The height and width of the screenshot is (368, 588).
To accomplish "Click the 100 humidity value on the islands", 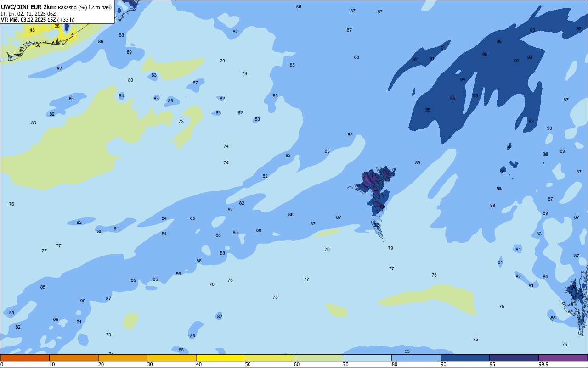I will 381,207.
